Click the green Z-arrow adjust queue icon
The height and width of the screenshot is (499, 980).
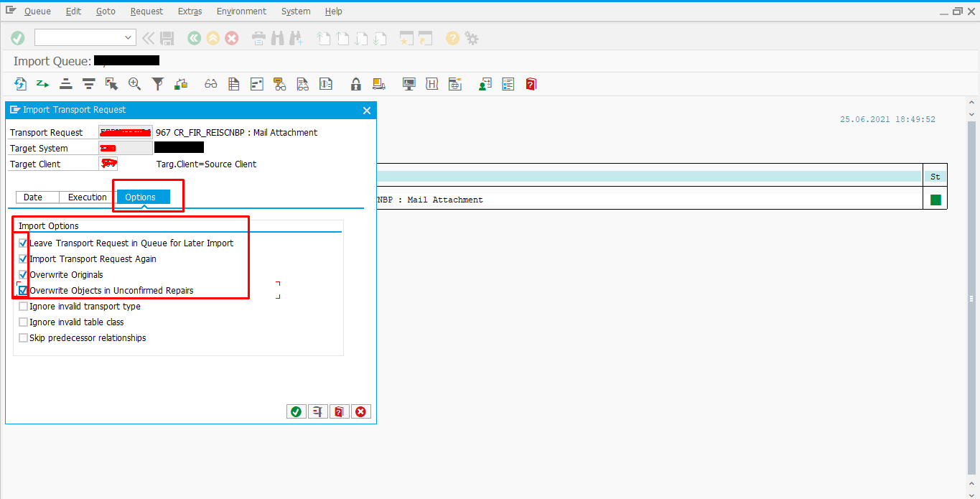click(43, 84)
